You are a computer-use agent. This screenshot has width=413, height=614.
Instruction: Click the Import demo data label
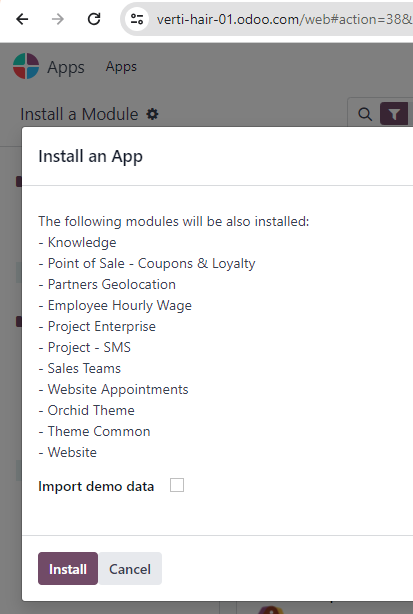click(x=96, y=486)
